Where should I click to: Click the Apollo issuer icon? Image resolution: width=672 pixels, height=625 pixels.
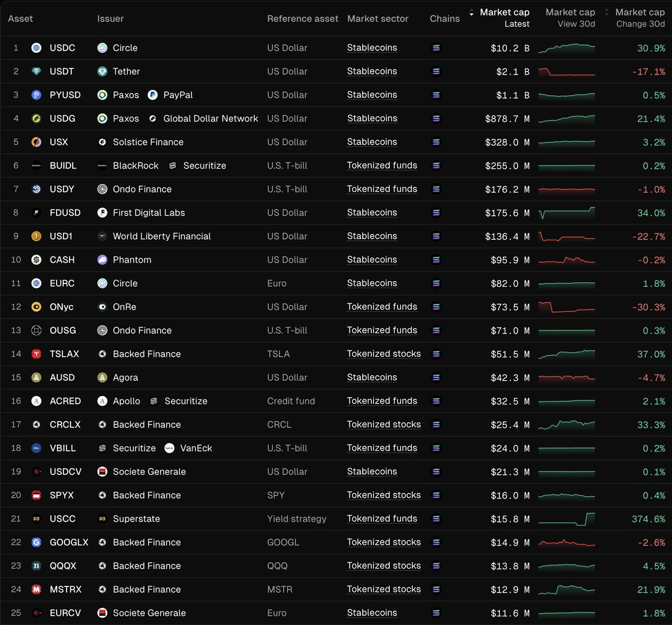[102, 401]
